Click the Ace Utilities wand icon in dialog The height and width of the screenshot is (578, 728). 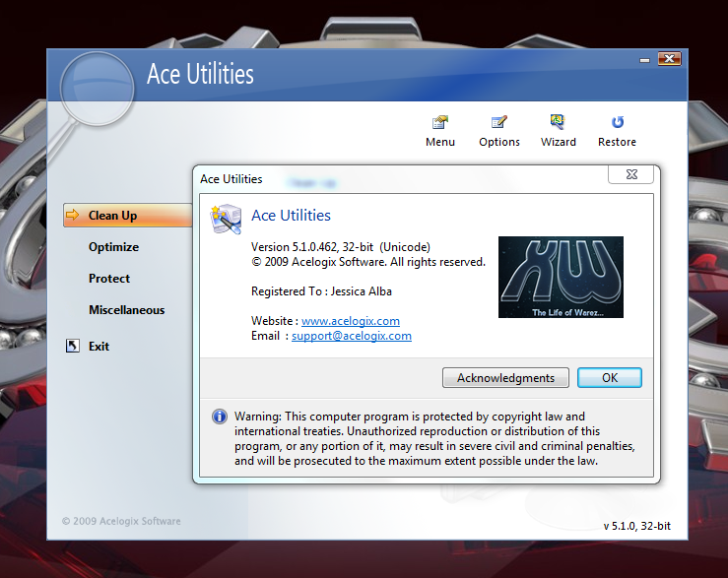click(227, 219)
